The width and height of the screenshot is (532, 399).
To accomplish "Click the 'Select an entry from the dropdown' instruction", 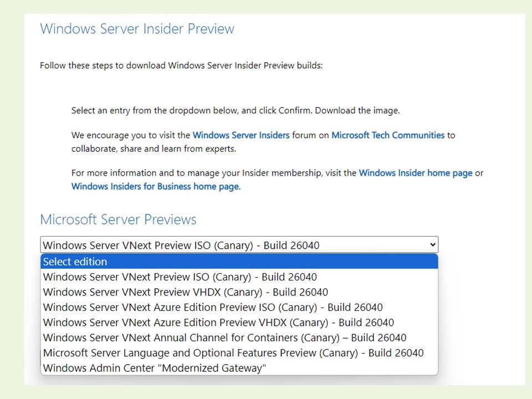I will (x=236, y=111).
